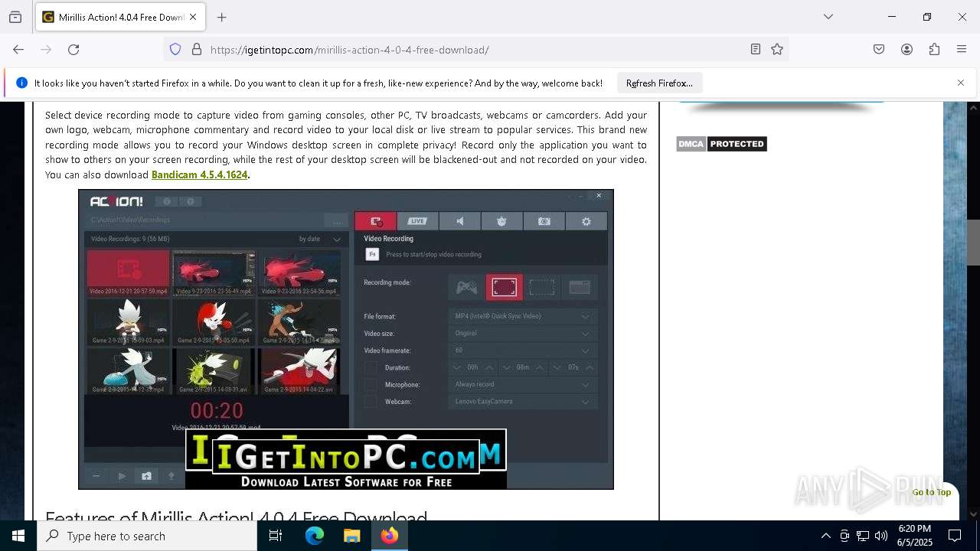The image size is (980, 551).
Task: Reload the current page
Action: [x=73, y=50]
